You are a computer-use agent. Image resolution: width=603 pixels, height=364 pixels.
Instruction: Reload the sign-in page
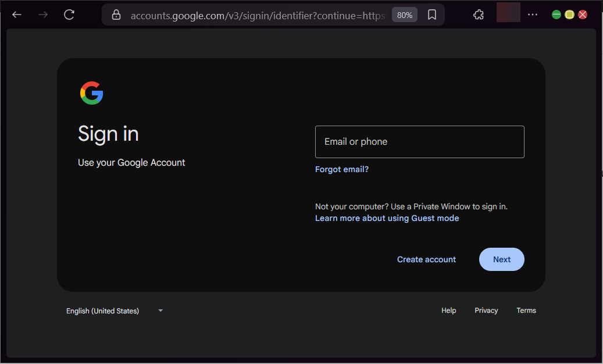coord(69,15)
